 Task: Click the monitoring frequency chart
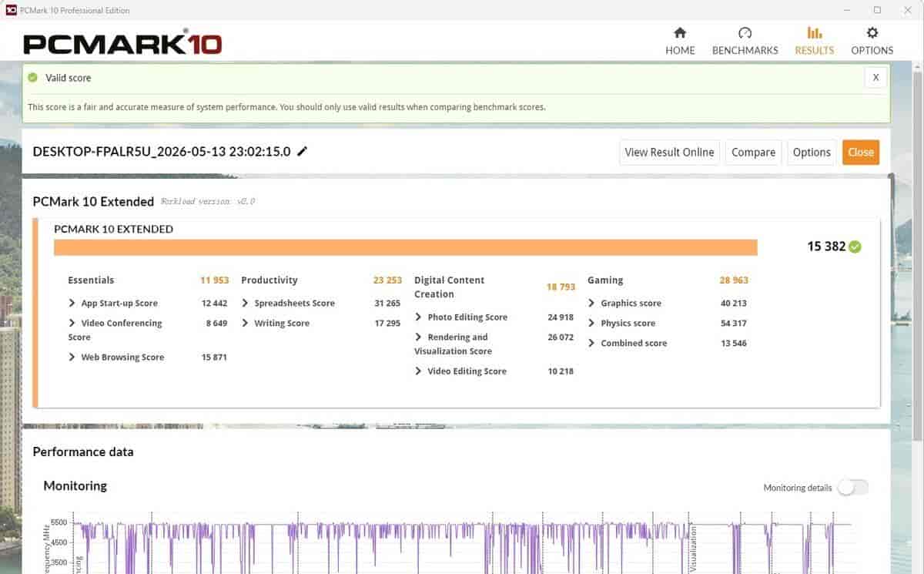coord(462,543)
